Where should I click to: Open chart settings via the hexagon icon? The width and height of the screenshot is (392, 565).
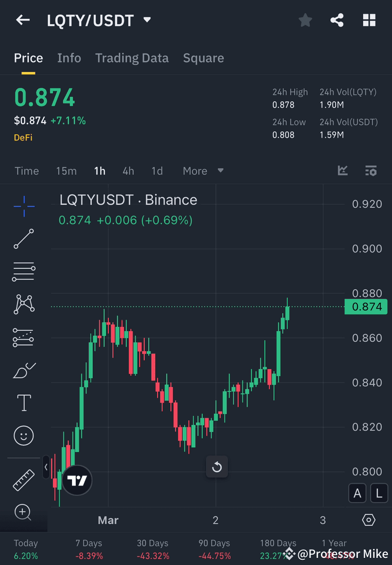pyautogui.click(x=369, y=520)
